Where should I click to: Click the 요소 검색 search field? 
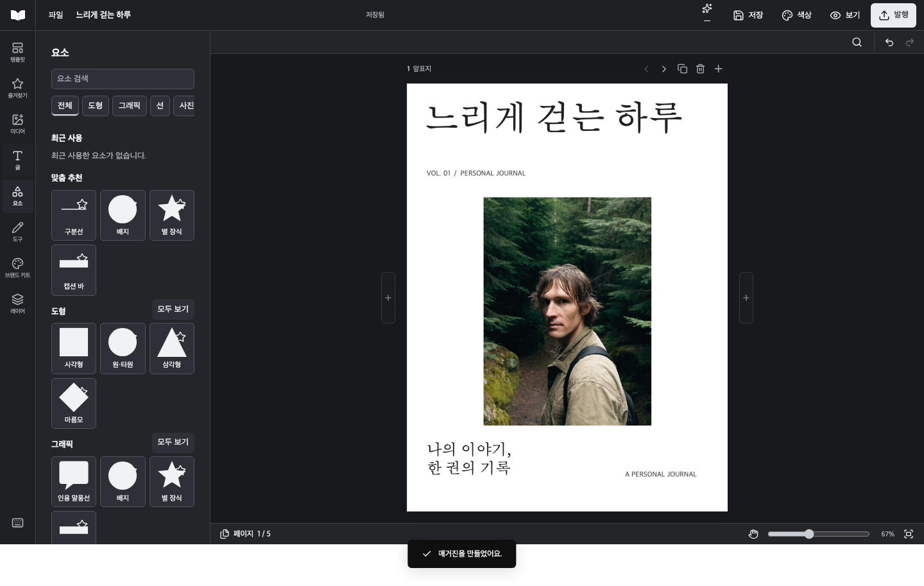pos(123,79)
